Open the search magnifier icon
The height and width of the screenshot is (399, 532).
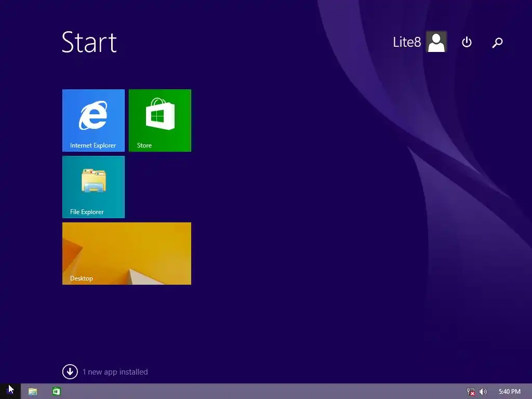497,43
